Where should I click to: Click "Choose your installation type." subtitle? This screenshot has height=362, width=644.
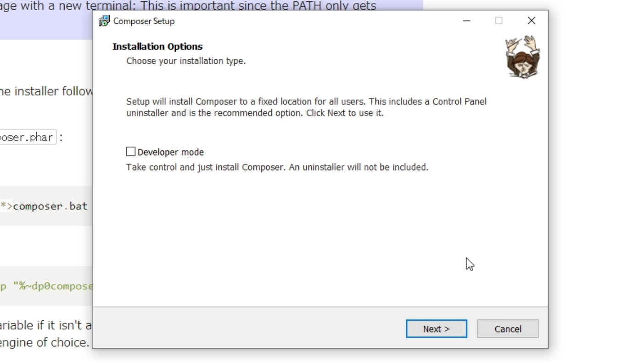[x=186, y=61]
